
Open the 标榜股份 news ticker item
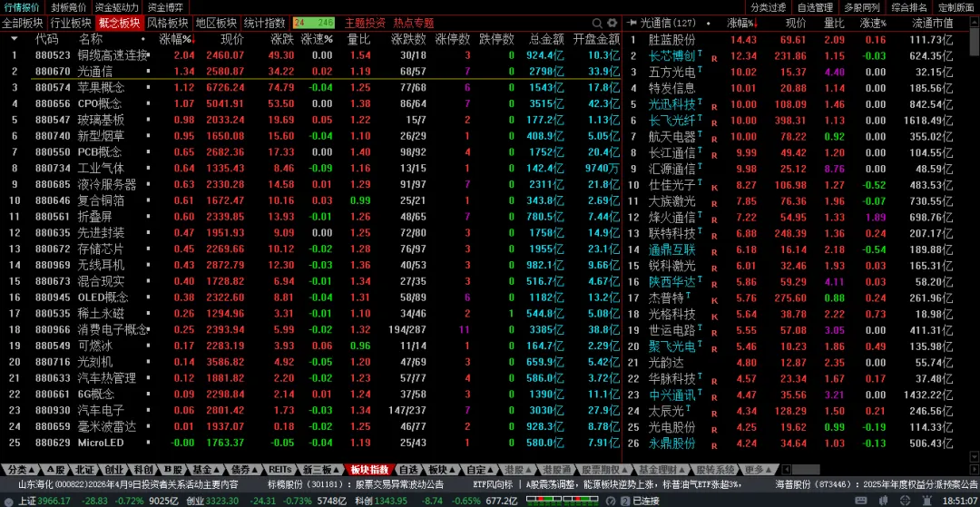(357, 484)
